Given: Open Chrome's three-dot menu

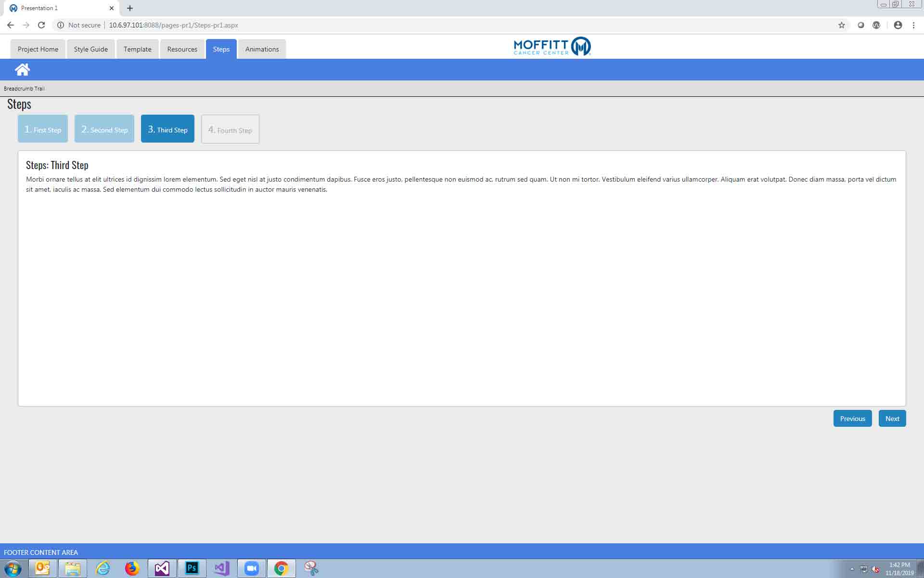Looking at the screenshot, I should tap(913, 25).
